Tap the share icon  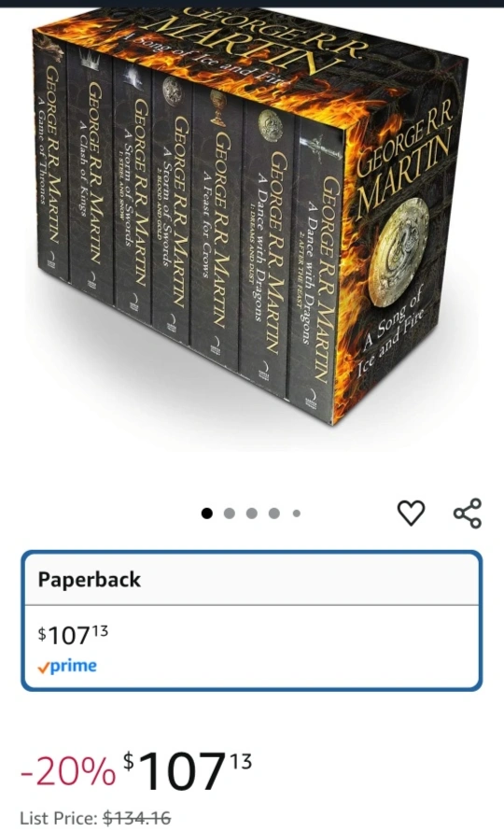point(468,513)
